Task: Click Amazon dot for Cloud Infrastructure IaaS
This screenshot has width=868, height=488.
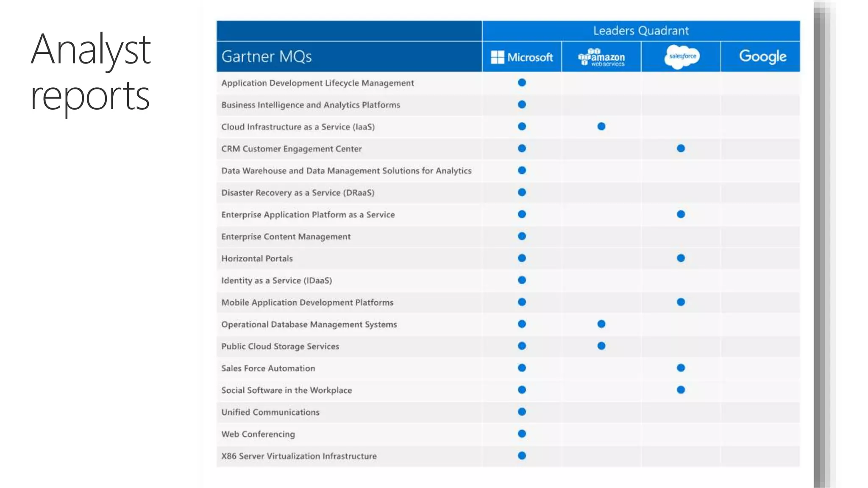Action: [601, 126]
